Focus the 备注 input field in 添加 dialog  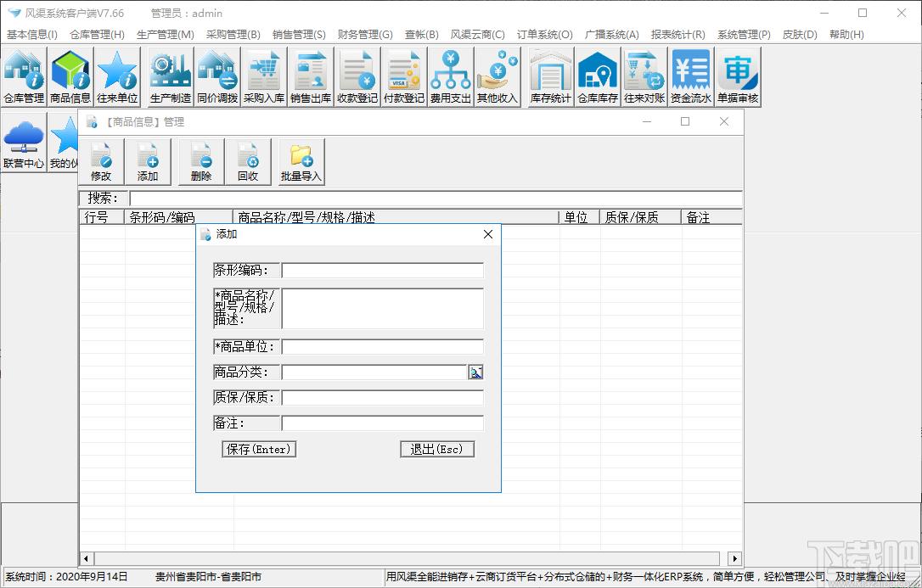(x=383, y=423)
